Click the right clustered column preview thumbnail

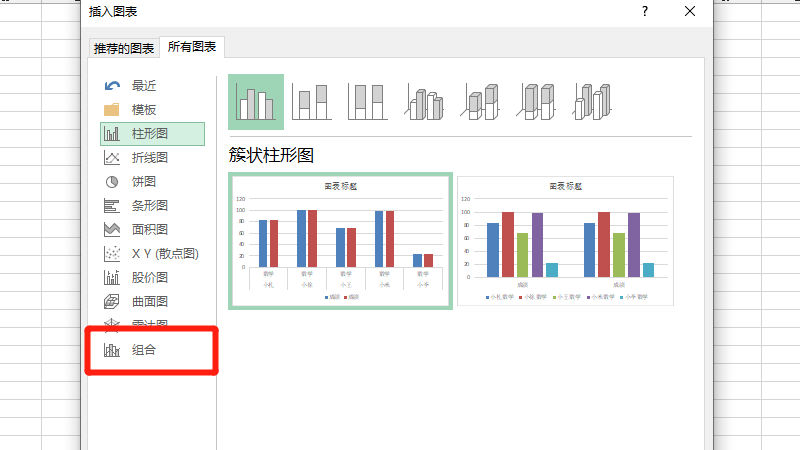point(565,240)
